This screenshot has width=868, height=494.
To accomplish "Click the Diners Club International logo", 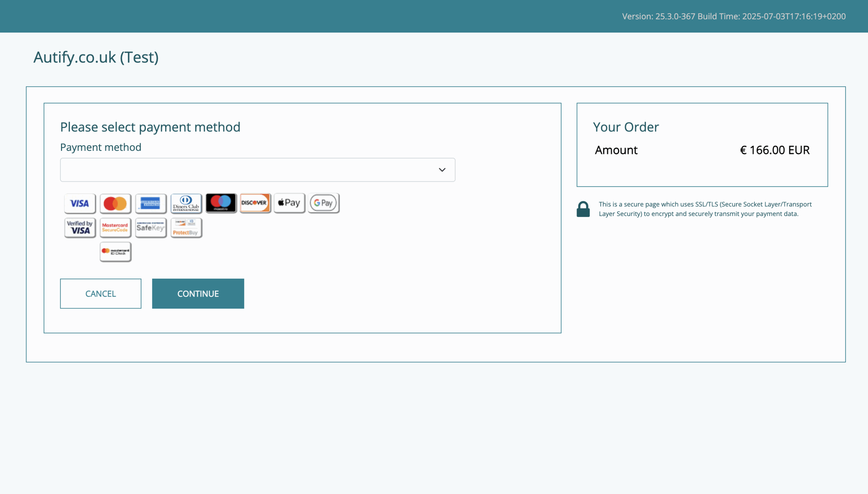I will [x=186, y=203].
